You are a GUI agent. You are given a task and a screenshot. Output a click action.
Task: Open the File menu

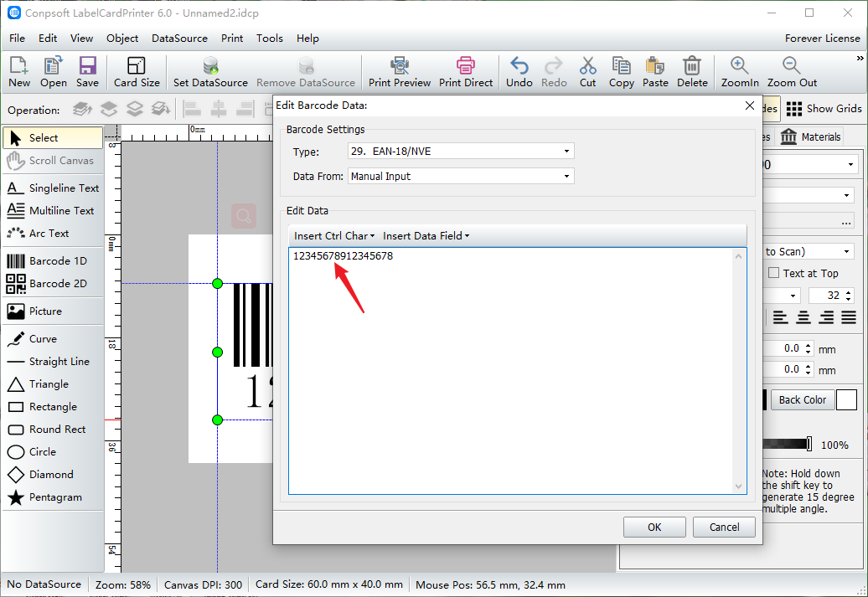pyautogui.click(x=17, y=39)
